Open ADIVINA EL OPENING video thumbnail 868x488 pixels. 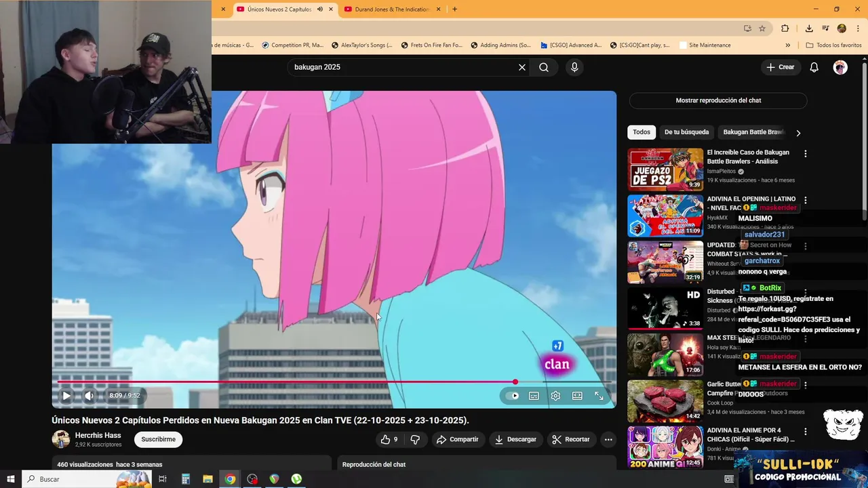coord(665,216)
